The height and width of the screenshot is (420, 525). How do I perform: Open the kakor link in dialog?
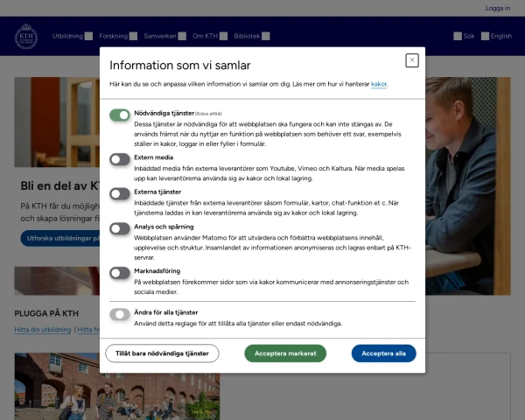[x=379, y=84]
